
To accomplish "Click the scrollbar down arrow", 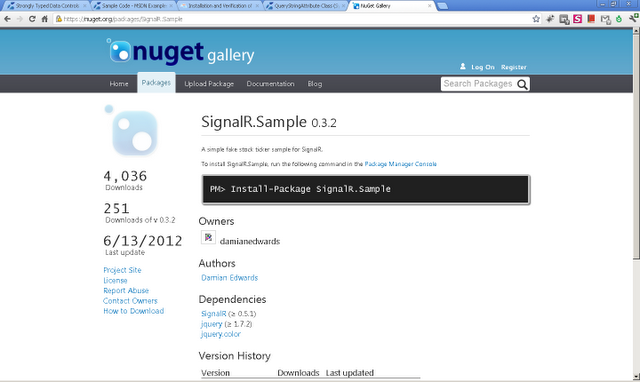I will coord(636,377).
